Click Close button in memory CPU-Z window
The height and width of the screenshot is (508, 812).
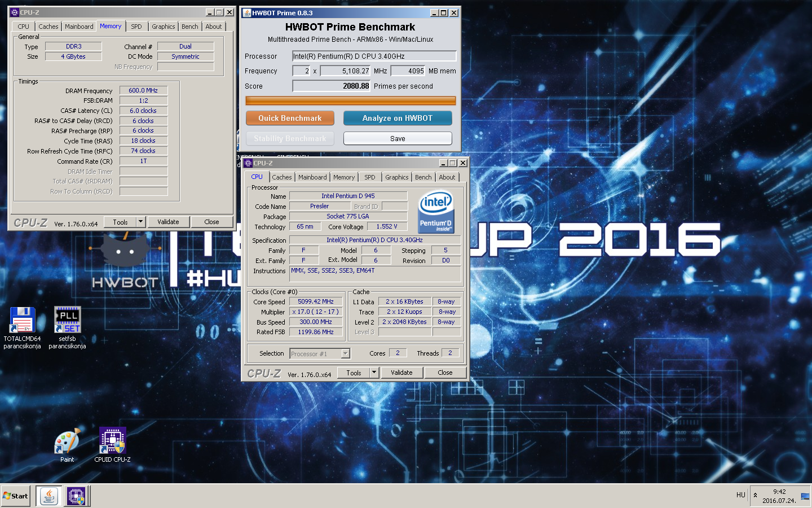[x=211, y=222]
